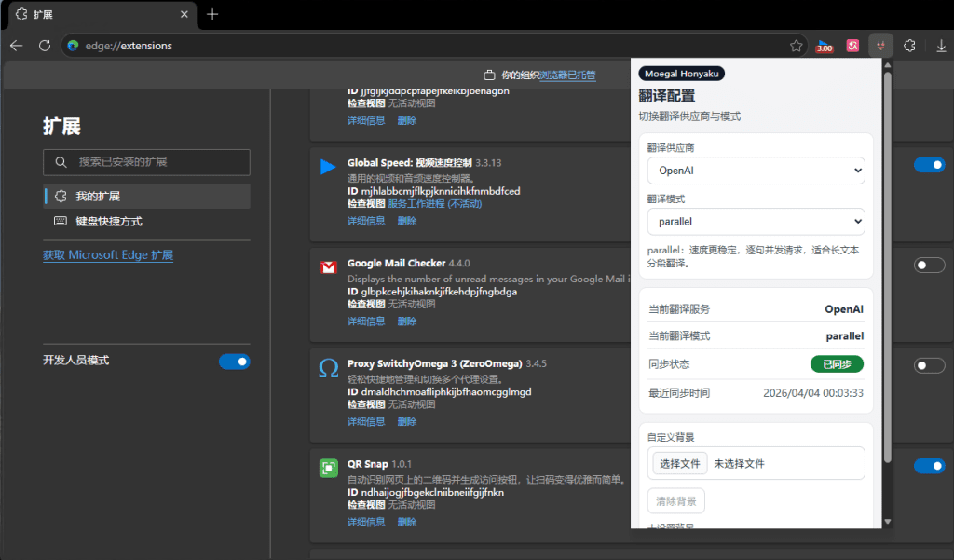Screen dimensions: 954x560
Task: Enable the Google Mail Checker toggle
Action: click(x=929, y=266)
